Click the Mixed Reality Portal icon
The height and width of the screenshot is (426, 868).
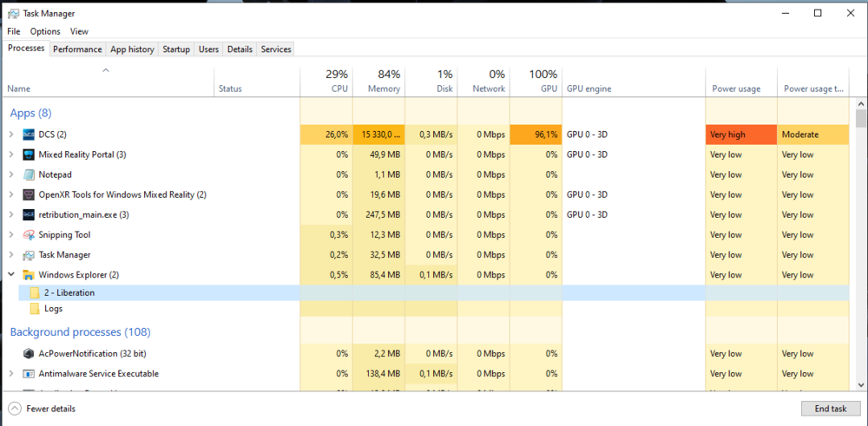tap(29, 154)
